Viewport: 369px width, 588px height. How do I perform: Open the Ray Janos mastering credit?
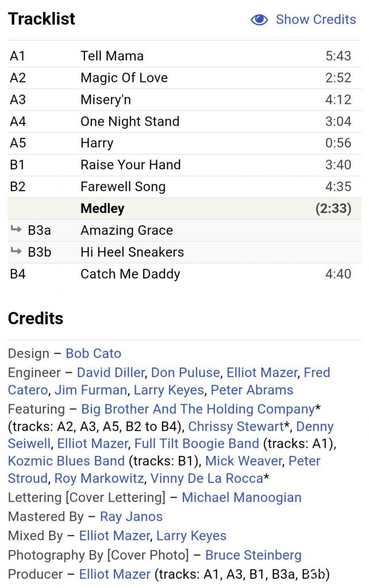(x=131, y=517)
